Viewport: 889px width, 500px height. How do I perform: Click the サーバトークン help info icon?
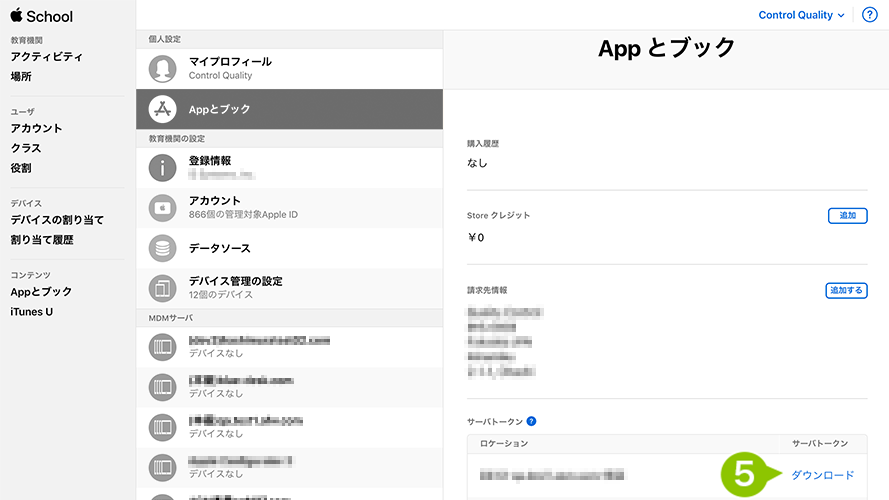[531, 421]
